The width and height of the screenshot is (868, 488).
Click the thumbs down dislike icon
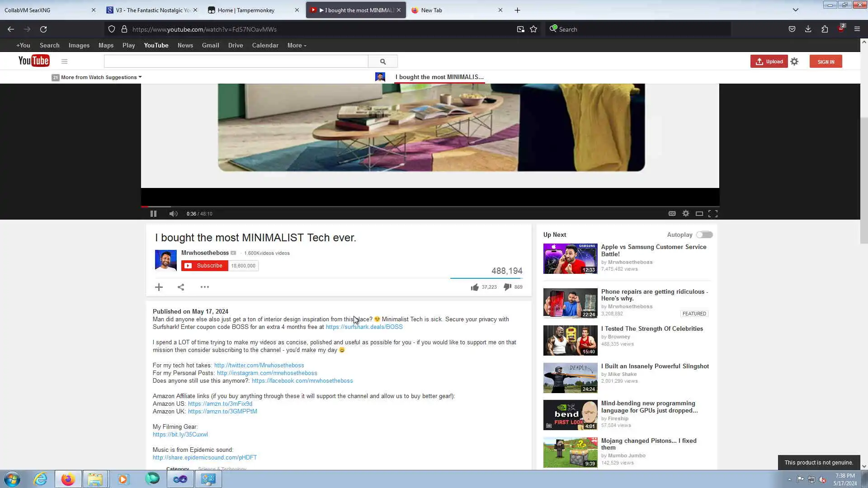click(507, 287)
